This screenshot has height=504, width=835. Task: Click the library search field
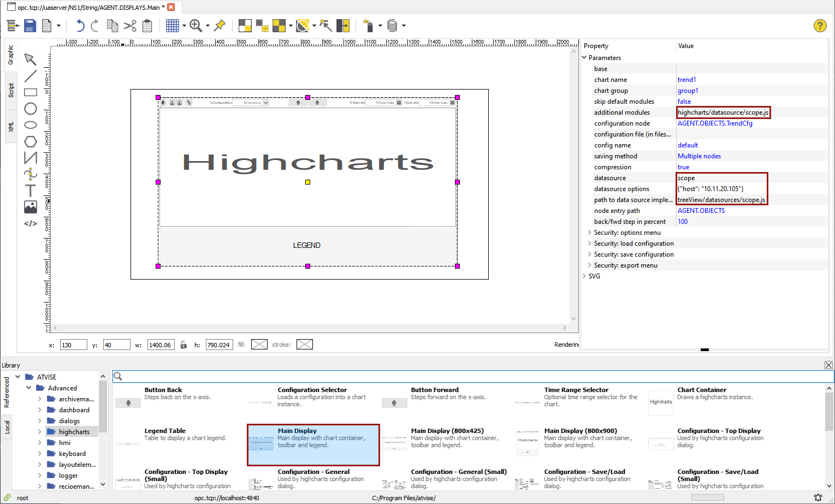coord(473,376)
